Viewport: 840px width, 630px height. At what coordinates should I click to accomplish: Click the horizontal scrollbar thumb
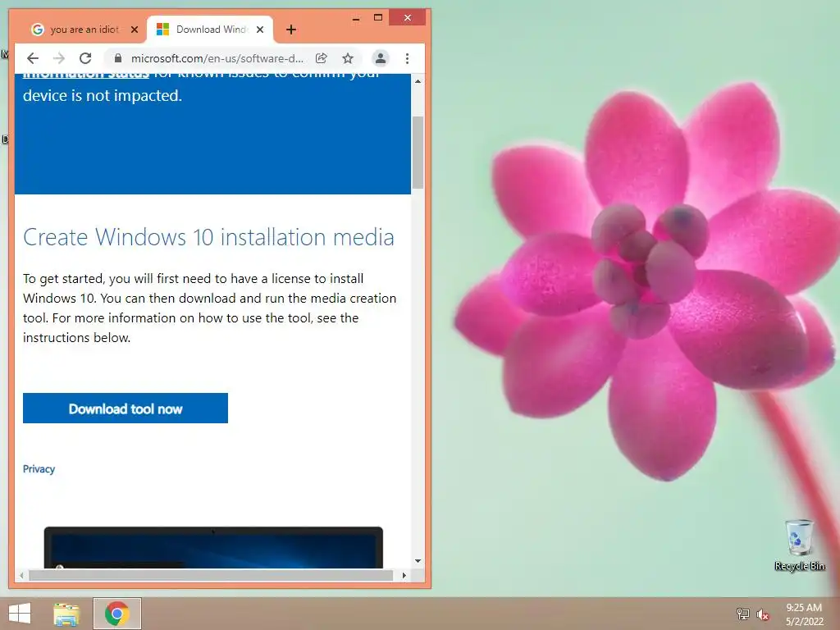211,575
